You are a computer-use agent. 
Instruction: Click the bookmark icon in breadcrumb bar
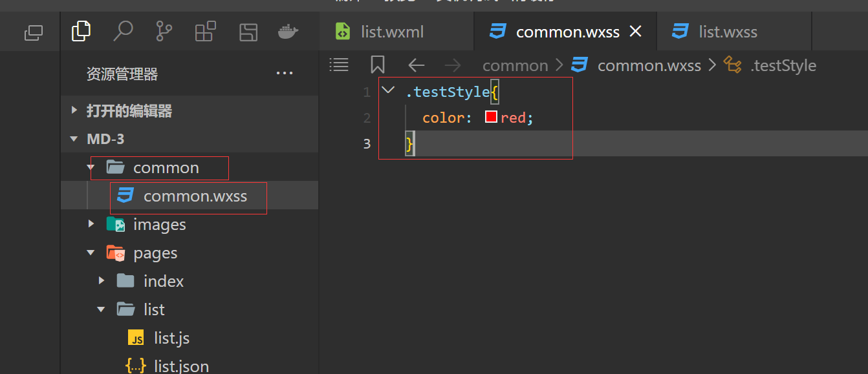(x=378, y=65)
